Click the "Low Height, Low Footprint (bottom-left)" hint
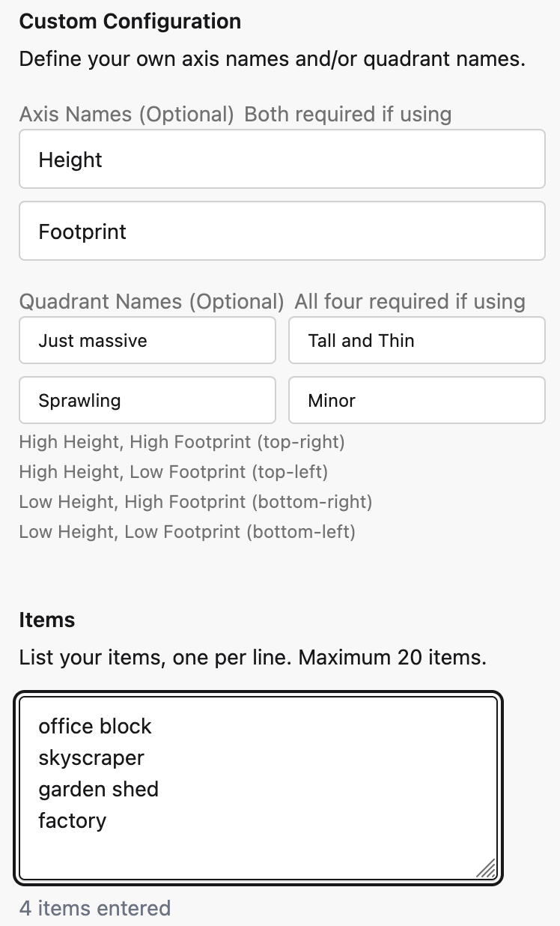This screenshot has height=926, width=560. point(187,533)
